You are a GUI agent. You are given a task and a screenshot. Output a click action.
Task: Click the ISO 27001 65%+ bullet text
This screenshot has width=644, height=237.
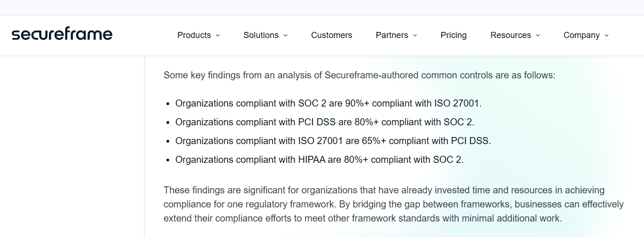coord(333,141)
